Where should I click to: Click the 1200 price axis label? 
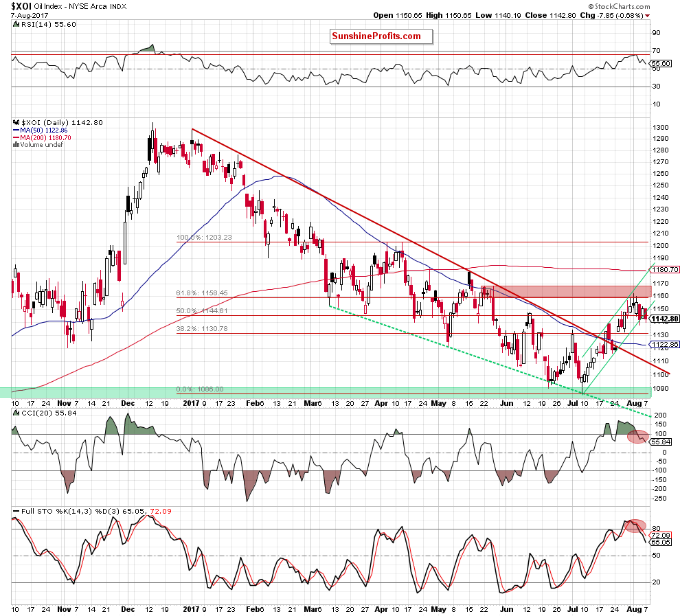[660, 246]
